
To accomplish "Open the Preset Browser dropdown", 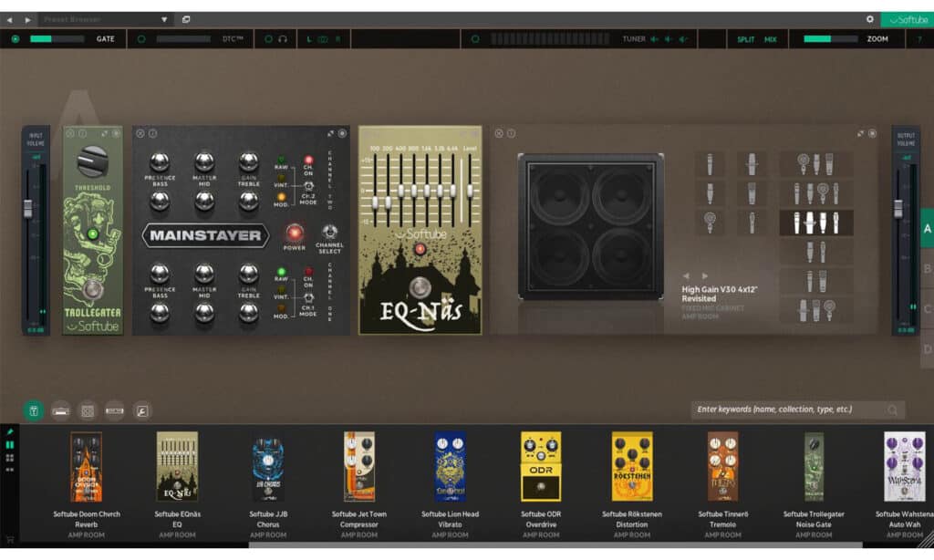I will pyautogui.click(x=105, y=20).
